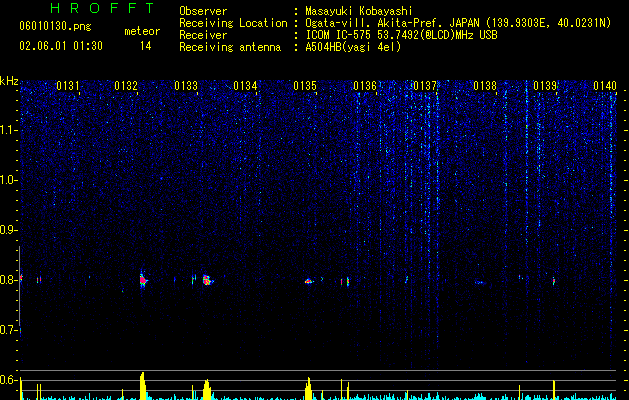Click the meteor echo blob at 0135
629x400 pixels.
pos(308,281)
